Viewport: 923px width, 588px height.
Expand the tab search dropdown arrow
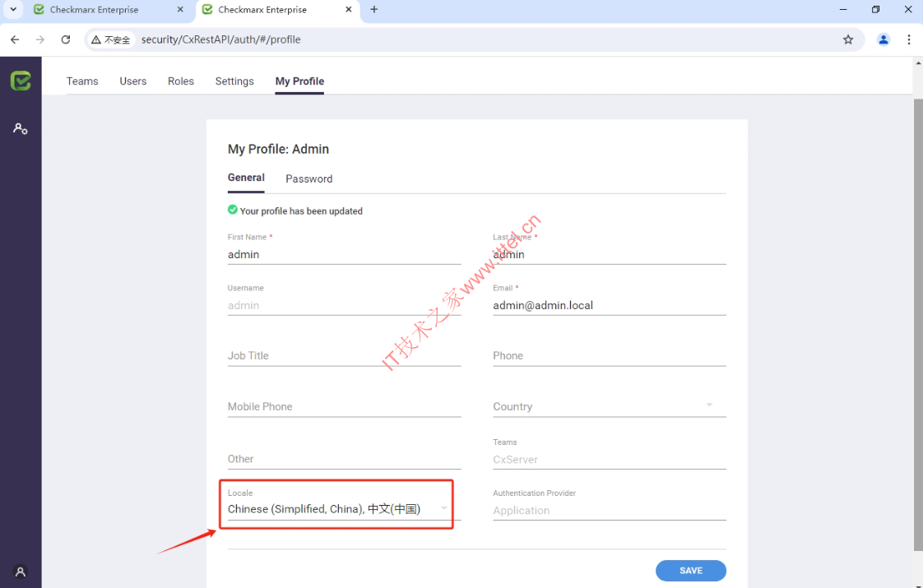[x=13, y=10]
